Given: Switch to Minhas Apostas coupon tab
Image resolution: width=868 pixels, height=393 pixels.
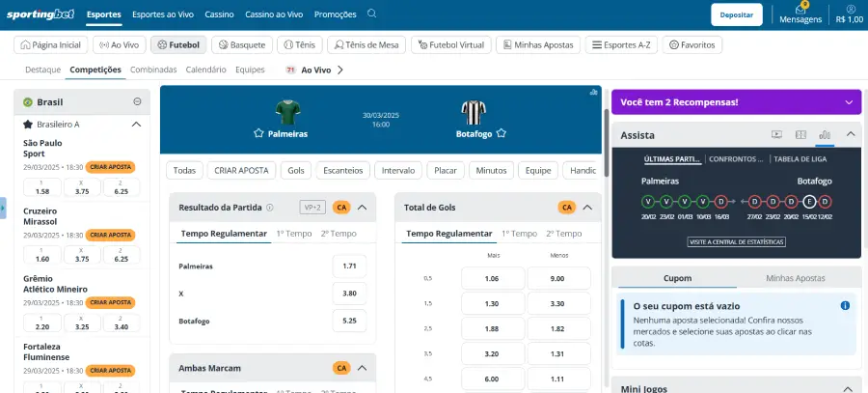Looking at the screenshot, I should click(796, 278).
